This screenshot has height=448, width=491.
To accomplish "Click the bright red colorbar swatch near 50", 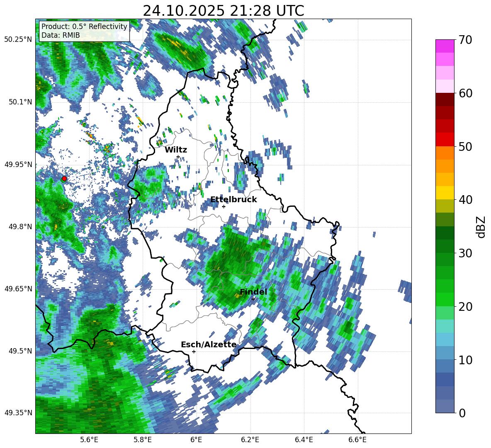I will [x=445, y=140].
